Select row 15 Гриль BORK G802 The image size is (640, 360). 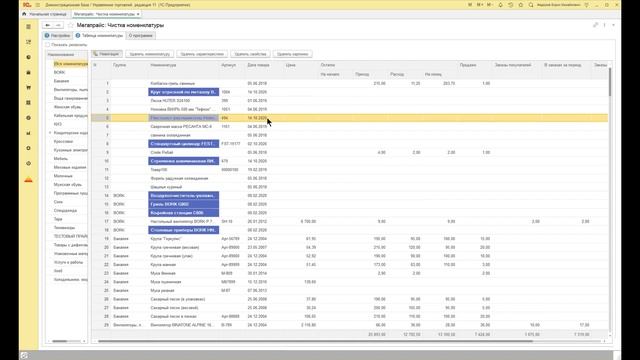click(349, 204)
